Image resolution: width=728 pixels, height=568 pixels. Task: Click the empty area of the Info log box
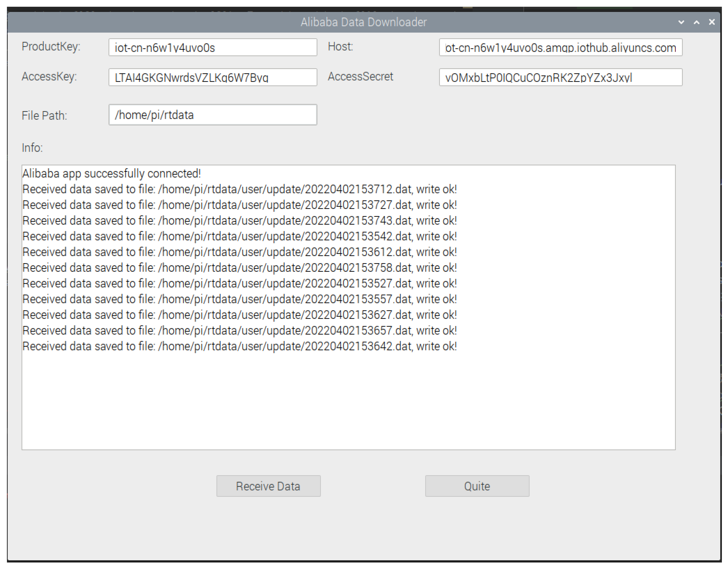[348, 400]
